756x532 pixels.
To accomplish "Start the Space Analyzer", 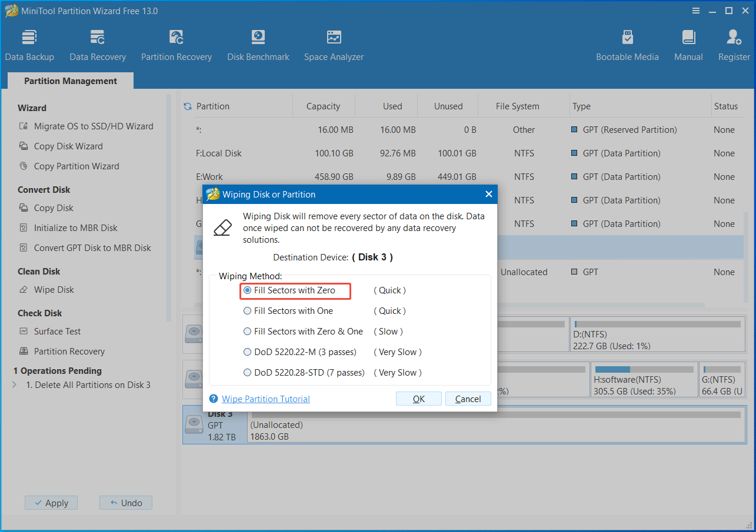I will [334, 44].
